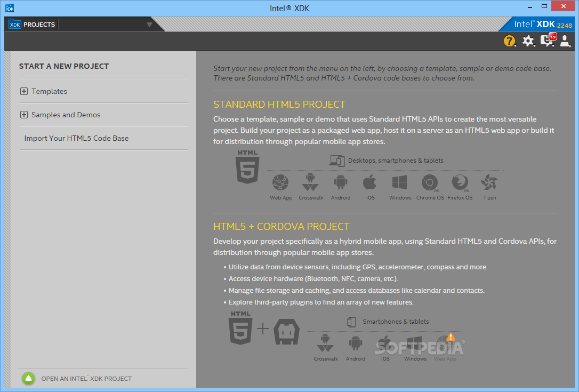Open the settings gear menu
This screenshot has height=392, width=579.
tap(528, 41)
